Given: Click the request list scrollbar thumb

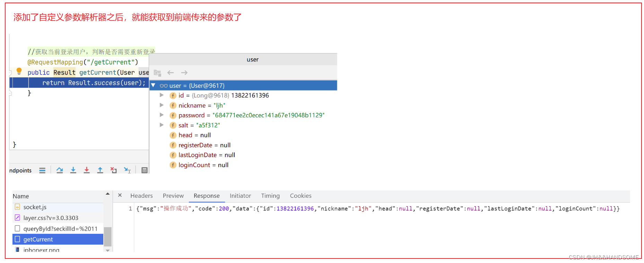Looking at the screenshot, I should pos(108,236).
